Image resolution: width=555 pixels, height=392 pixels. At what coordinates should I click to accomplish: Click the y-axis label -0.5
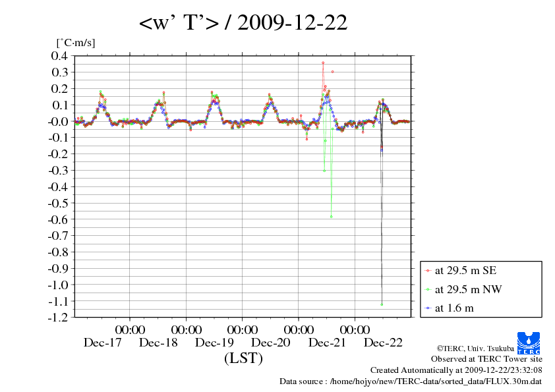58,203
